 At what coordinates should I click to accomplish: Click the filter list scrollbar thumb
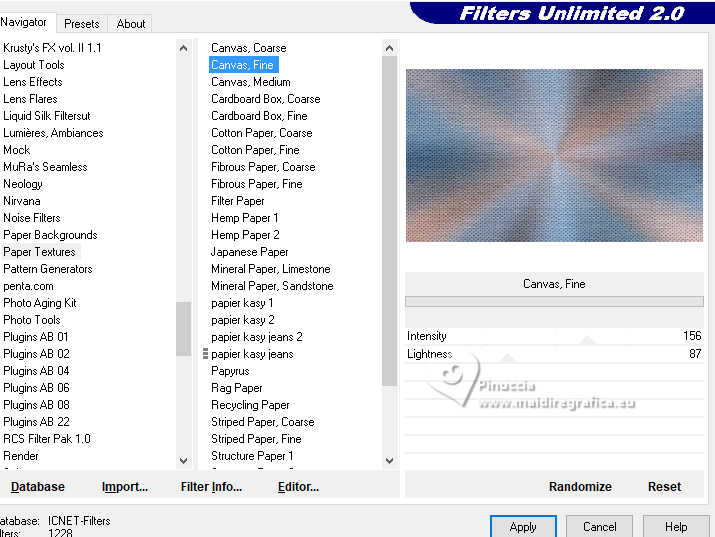coord(389,221)
